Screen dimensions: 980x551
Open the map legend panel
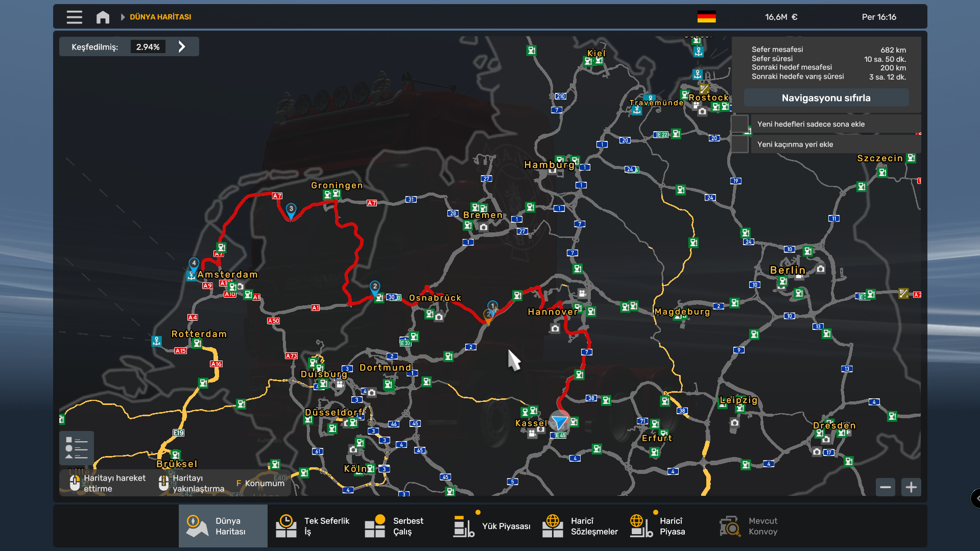[76, 448]
